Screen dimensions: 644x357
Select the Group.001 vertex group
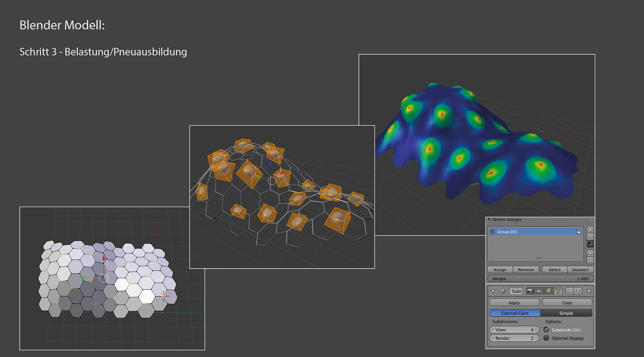535,232
